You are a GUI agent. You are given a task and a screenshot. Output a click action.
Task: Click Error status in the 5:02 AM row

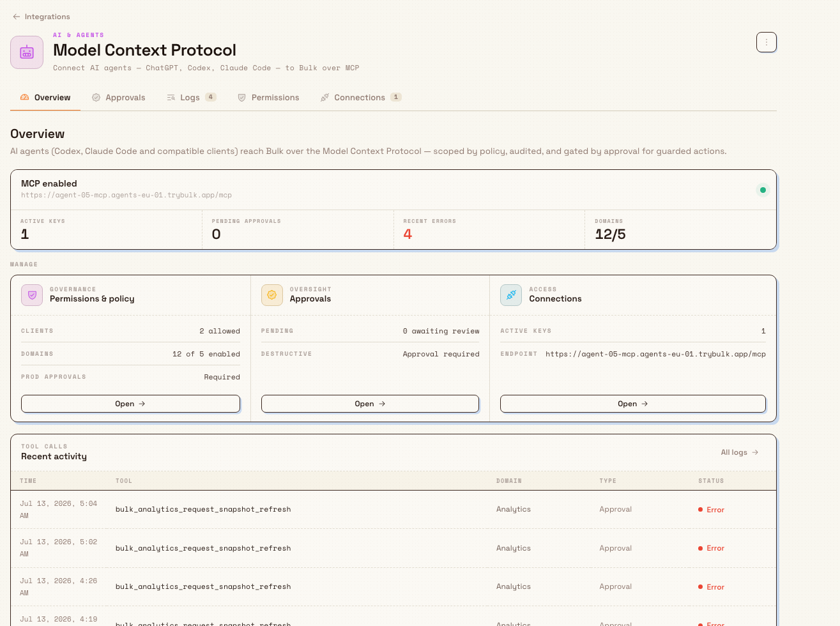click(x=712, y=548)
